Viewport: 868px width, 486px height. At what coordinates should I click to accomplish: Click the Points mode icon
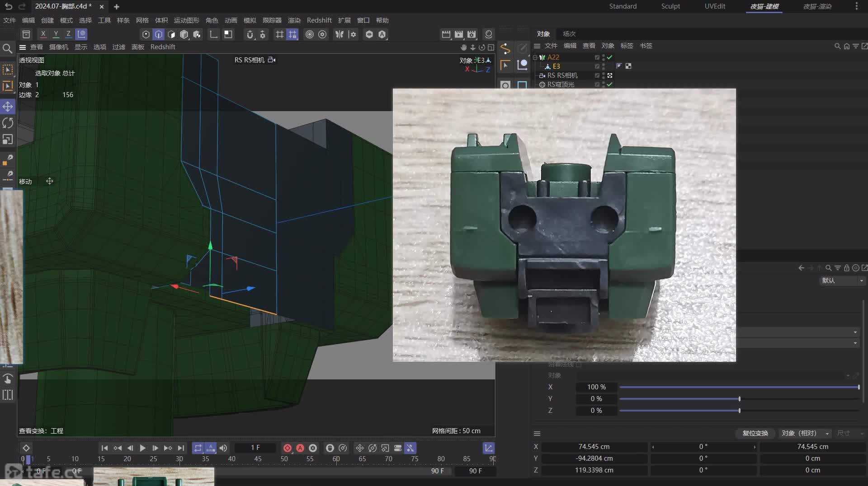(x=146, y=34)
